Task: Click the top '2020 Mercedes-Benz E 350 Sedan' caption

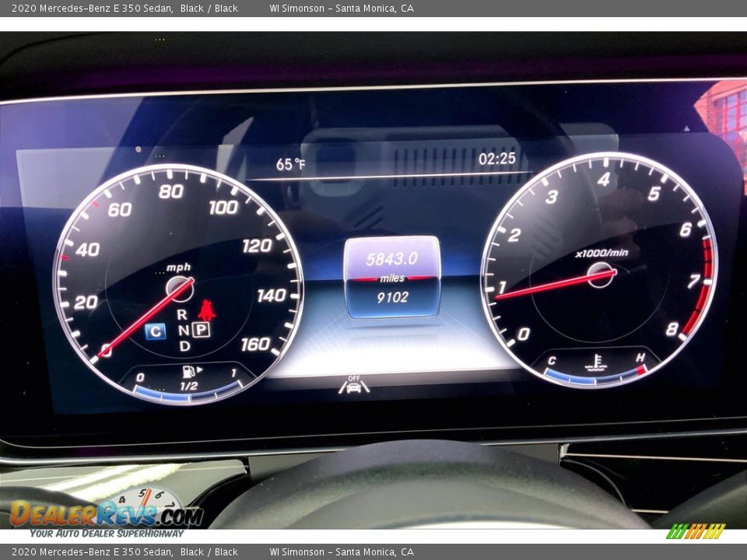Action: [x=92, y=8]
